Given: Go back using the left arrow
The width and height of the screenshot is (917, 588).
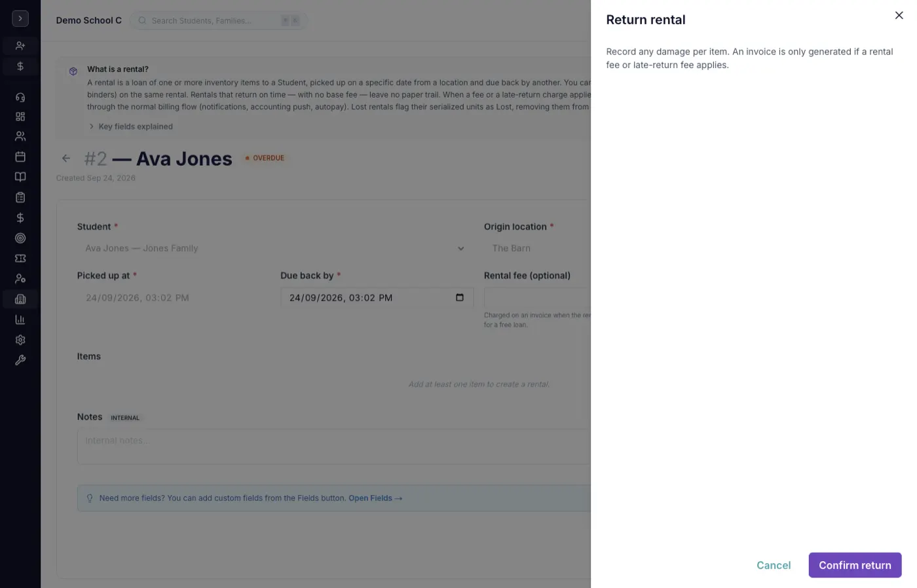Looking at the screenshot, I should (x=66, y=158).
